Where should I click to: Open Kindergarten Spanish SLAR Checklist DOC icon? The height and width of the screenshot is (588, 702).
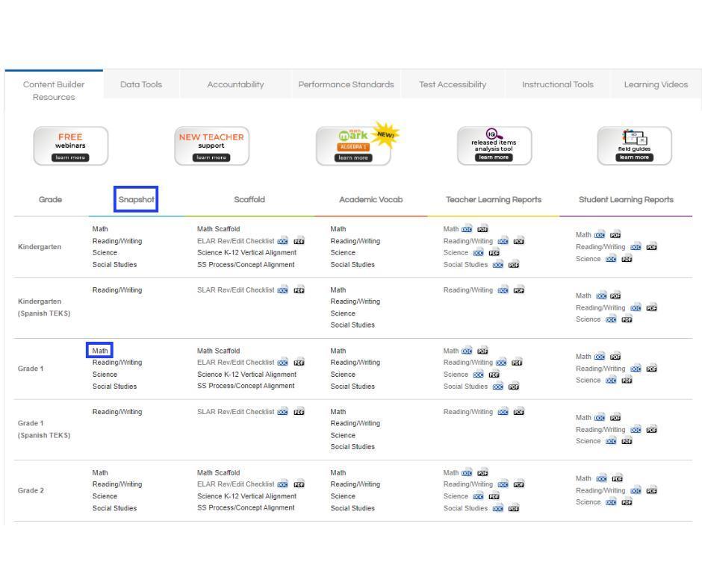click(282, 290)
